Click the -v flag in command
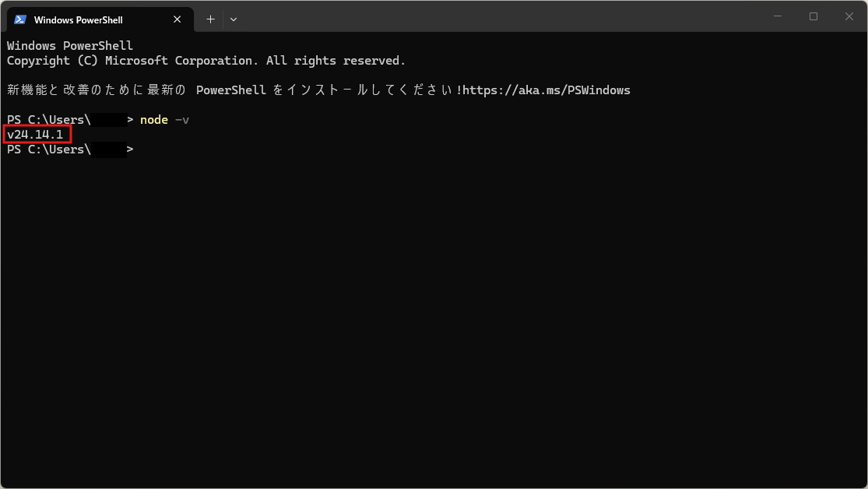 (181, 120)
